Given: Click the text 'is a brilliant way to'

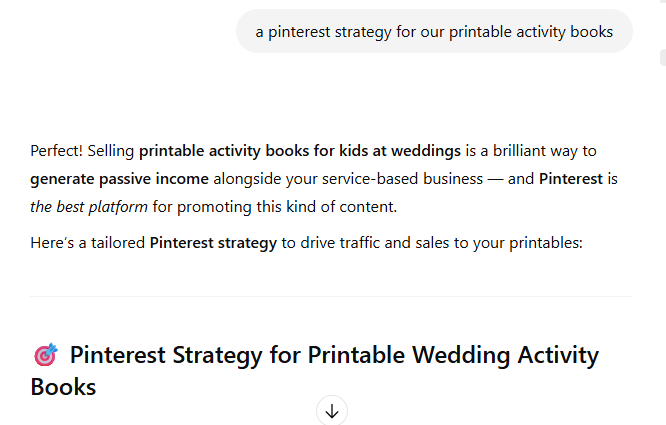Looking at the screenshot, I should point(531,151).
